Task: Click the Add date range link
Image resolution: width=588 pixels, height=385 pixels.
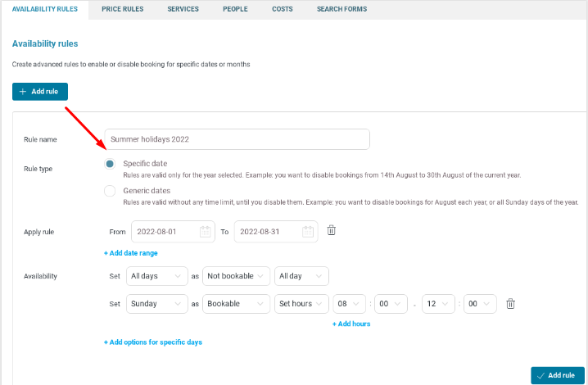Action: (130, 253)
